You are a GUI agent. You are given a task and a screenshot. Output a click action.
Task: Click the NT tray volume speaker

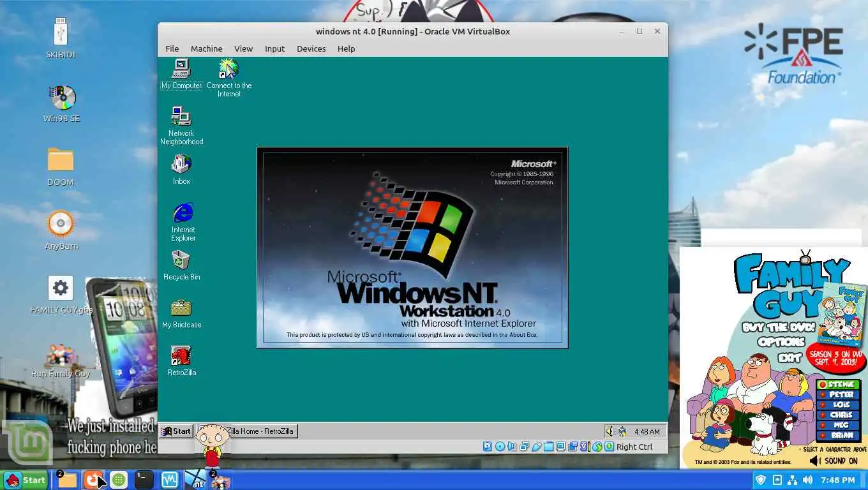[x=610, y=431]
